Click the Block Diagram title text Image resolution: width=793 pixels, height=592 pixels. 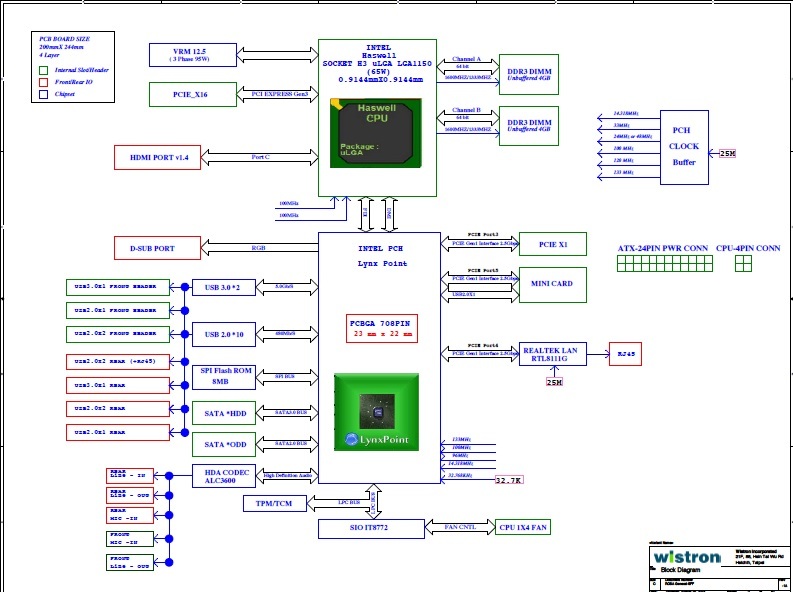click(680, 570)
